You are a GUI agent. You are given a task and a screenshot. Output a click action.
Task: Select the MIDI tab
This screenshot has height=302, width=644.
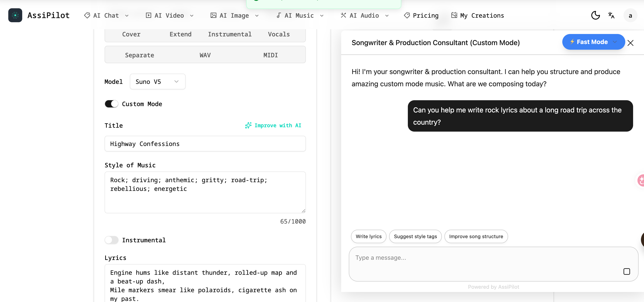coord(270,55)
